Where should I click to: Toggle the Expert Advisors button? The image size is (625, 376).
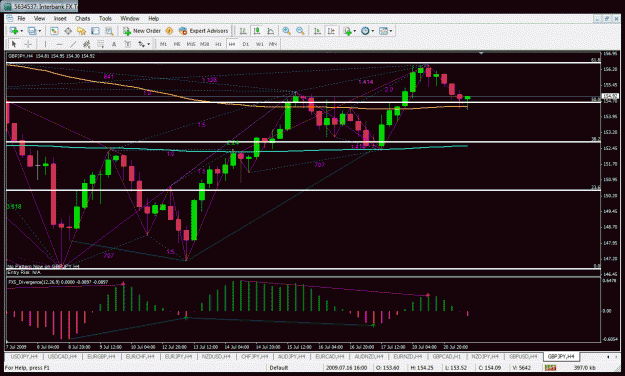pyautogui.click(x=203, y=31)
